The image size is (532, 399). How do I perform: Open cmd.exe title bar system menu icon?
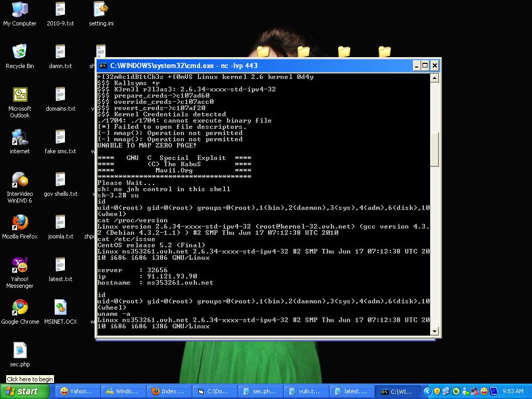click(103, 66)
